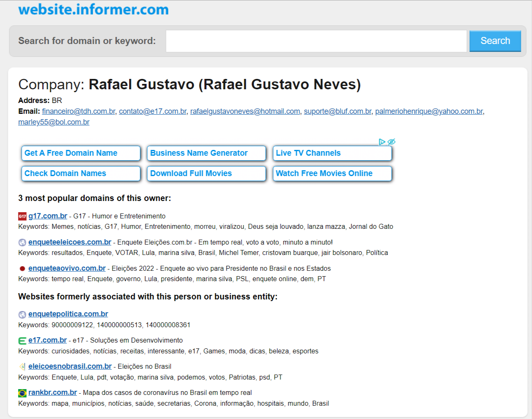Click the Get A Free Domain Name ad
This screenshot has height=419, width=532.
pyautogui.click(x=81, y=153)
